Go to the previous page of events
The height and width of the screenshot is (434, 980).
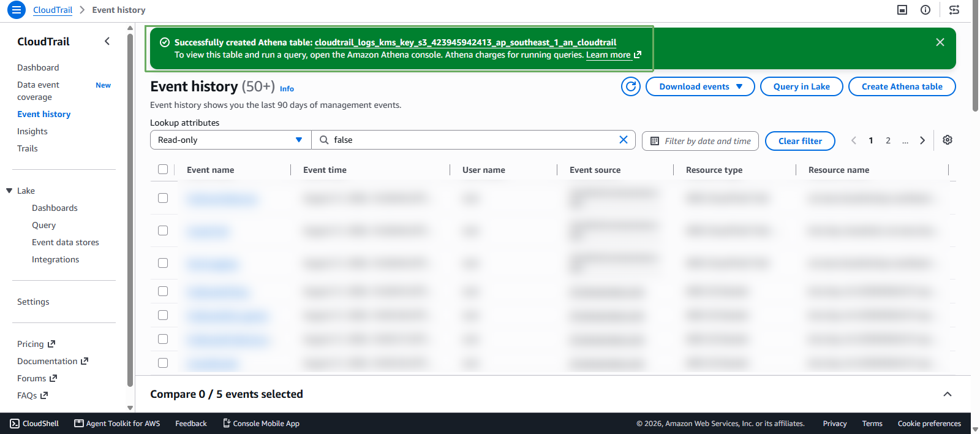click(854, 140)
